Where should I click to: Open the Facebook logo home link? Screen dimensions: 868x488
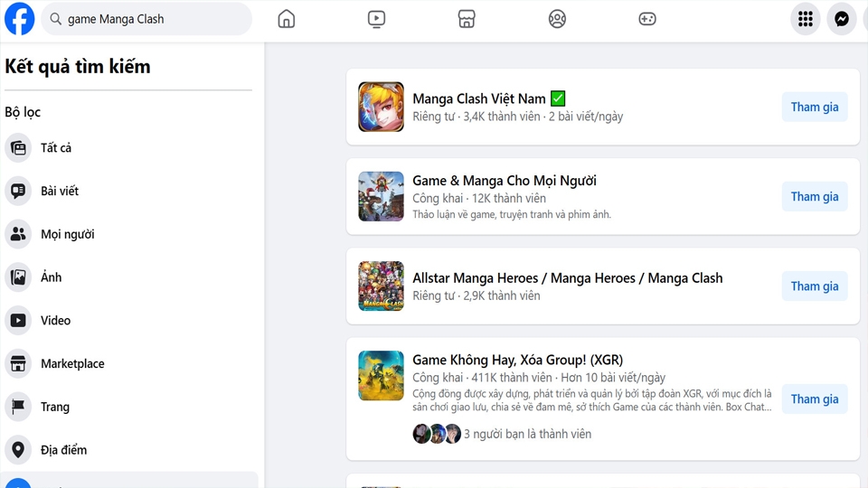(x=19, y=19)
